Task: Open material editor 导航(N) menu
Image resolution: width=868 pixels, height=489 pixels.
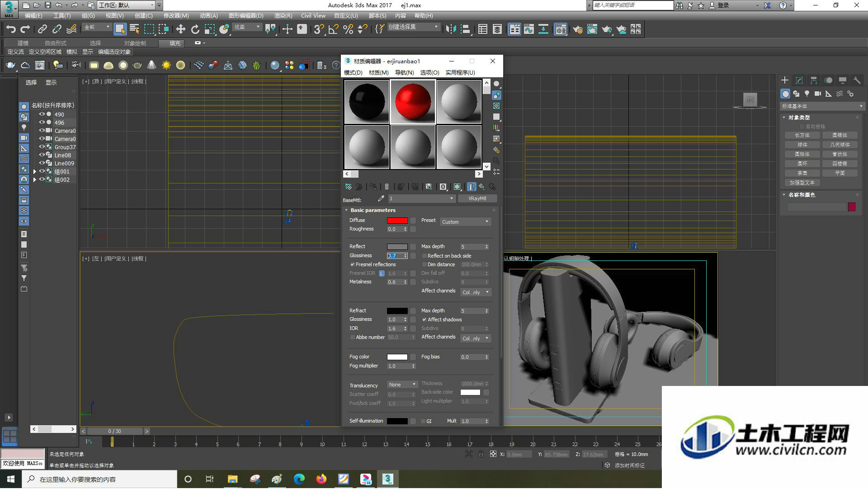Action: click(404, 73)
